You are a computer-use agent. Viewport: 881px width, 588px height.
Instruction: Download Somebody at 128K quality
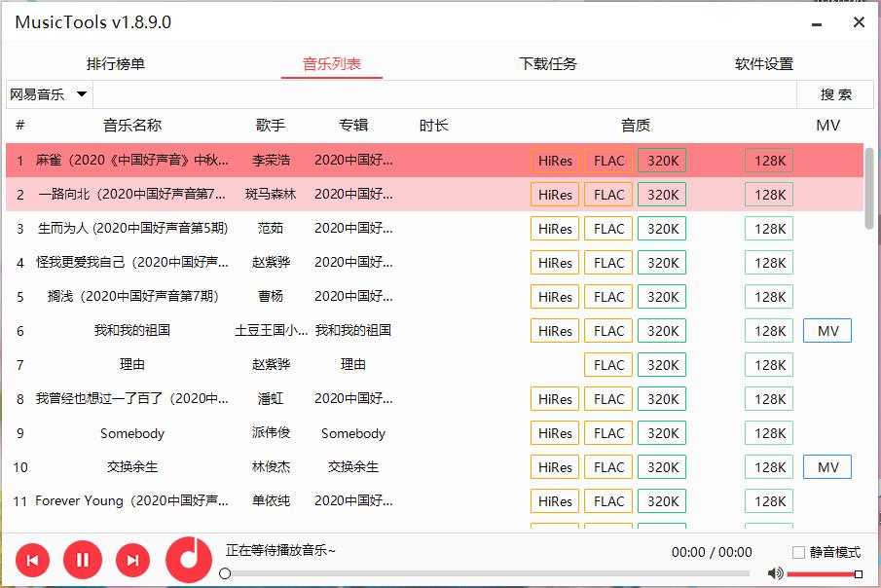[x=768, y=432]
